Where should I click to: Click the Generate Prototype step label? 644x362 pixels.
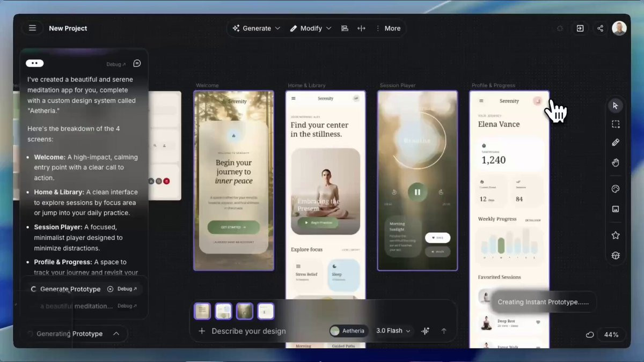70,289
